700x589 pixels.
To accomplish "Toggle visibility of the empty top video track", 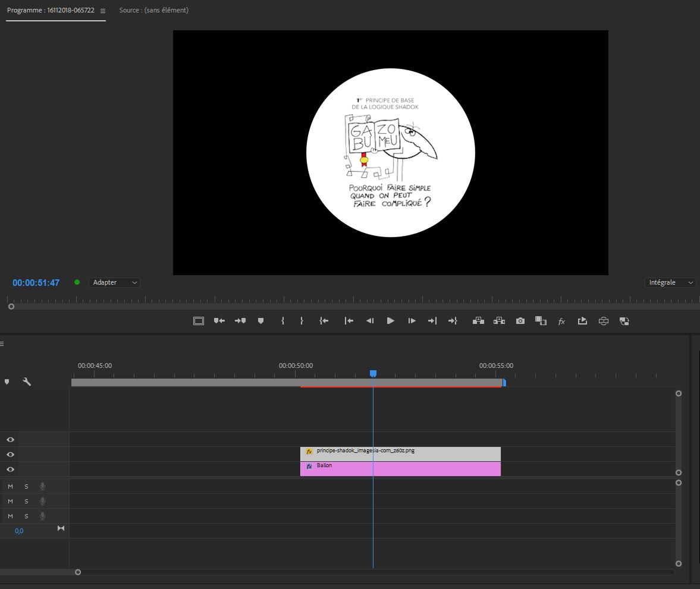I will (x=10, y=439).
